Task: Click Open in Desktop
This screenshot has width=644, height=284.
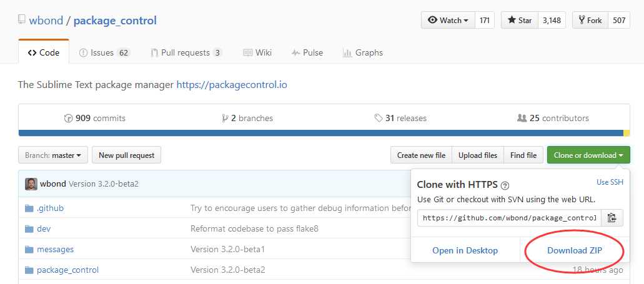Action: [x=465, y=250]
